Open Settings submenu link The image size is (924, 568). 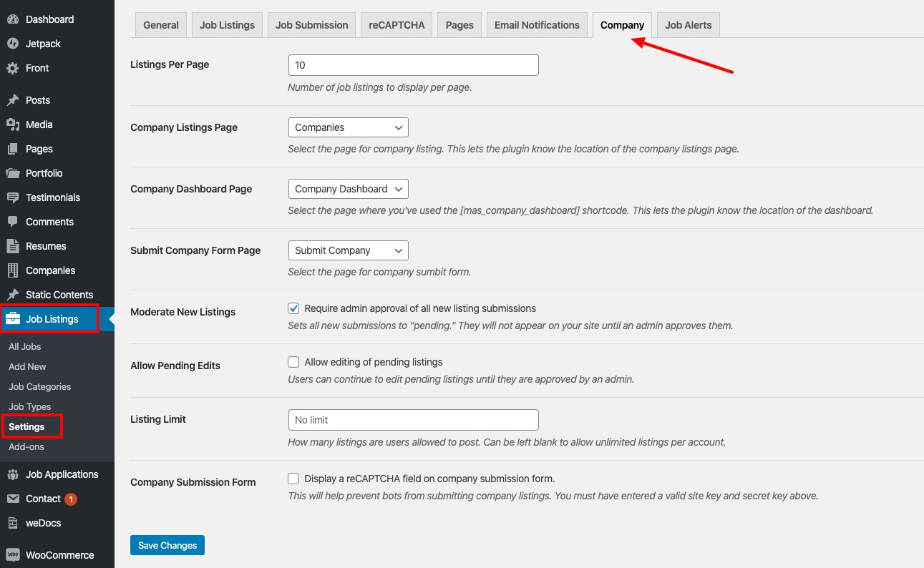pos(26,426)
